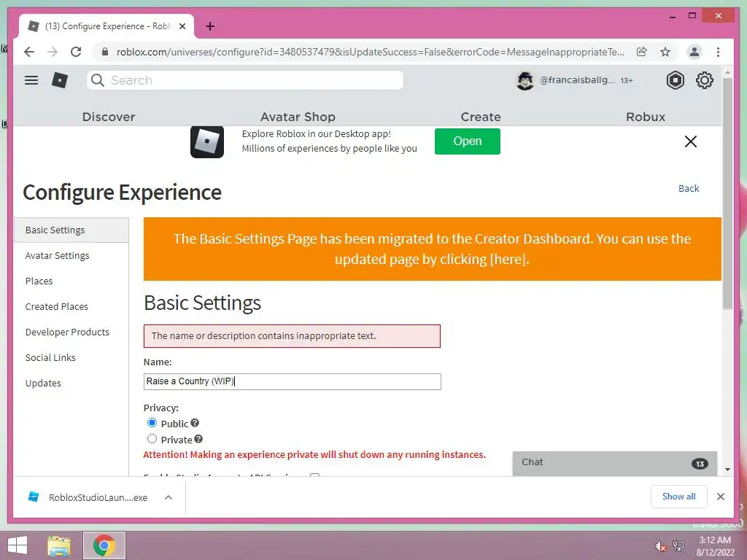Bookmark this page with the star icon
The image size is (747, 560).
[665, 52]
